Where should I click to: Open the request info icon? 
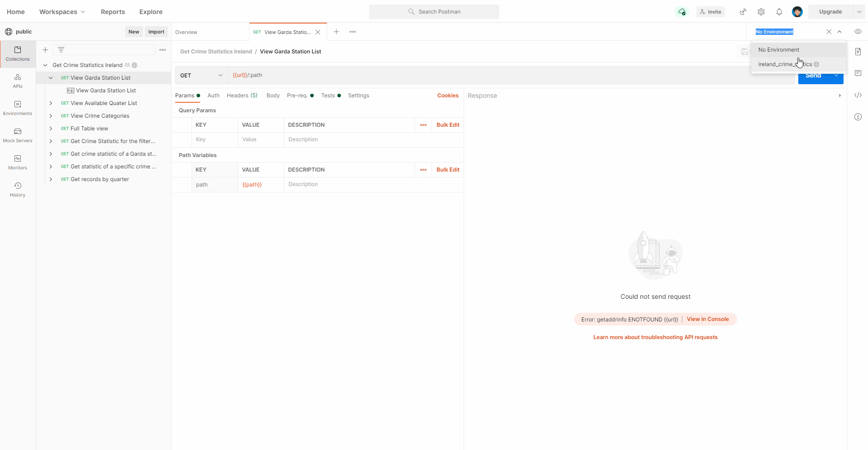coord(858,117)
